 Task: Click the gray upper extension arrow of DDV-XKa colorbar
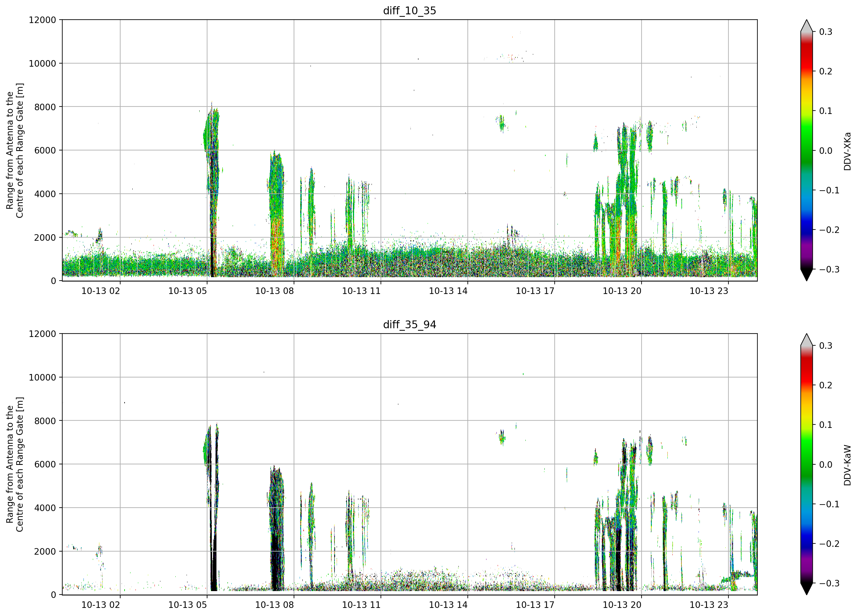807,26
